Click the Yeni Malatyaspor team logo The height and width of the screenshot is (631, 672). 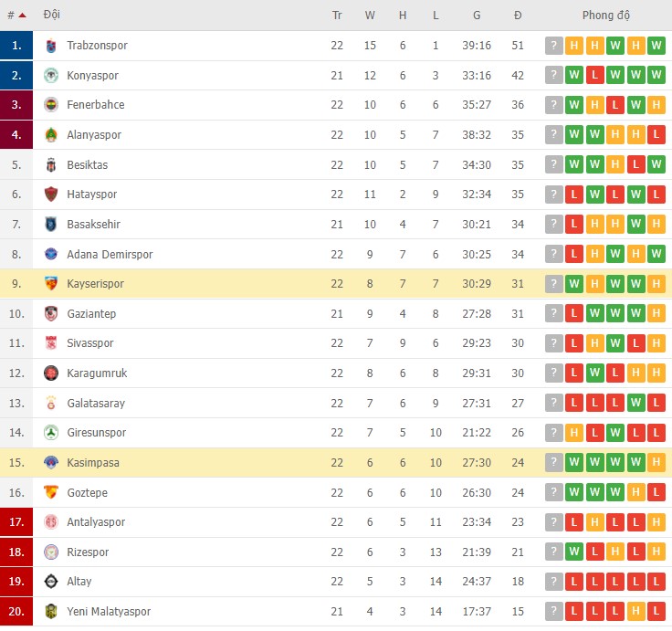[51, 612]
